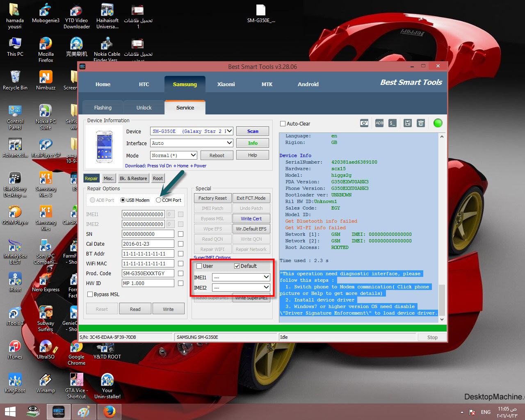
Task: Open Mobogenie3 desktop shortcut
Action: pos(46,12)
